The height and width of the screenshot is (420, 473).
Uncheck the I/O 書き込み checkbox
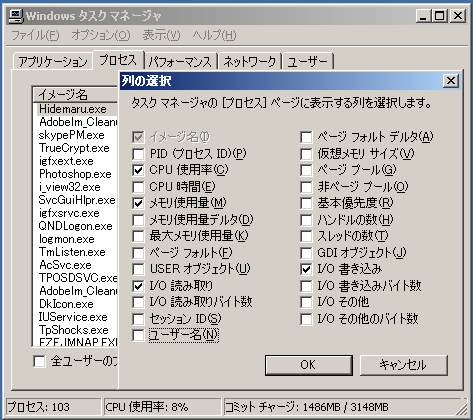[306, 269]
